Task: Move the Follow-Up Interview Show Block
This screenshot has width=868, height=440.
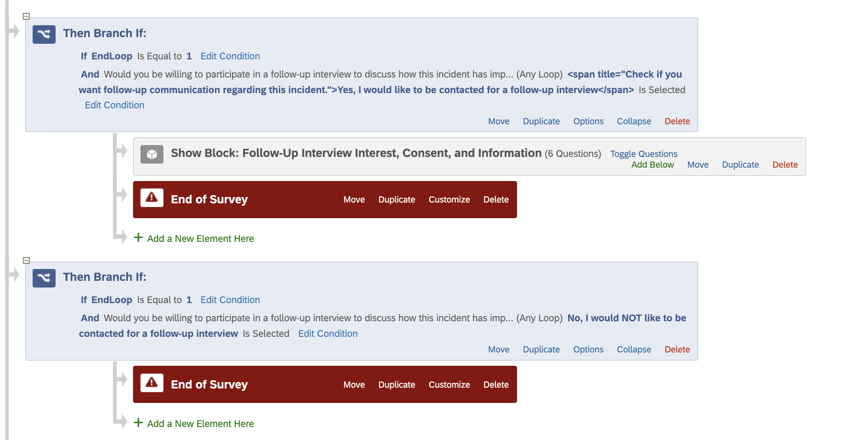Action: click(698, 165)
